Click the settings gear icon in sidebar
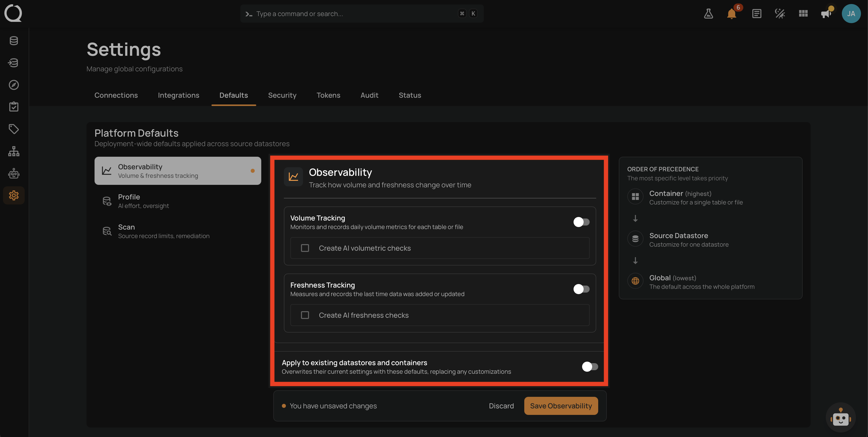Image resolution: width=868 pixels, height=437 pixels. coord(14,195)
